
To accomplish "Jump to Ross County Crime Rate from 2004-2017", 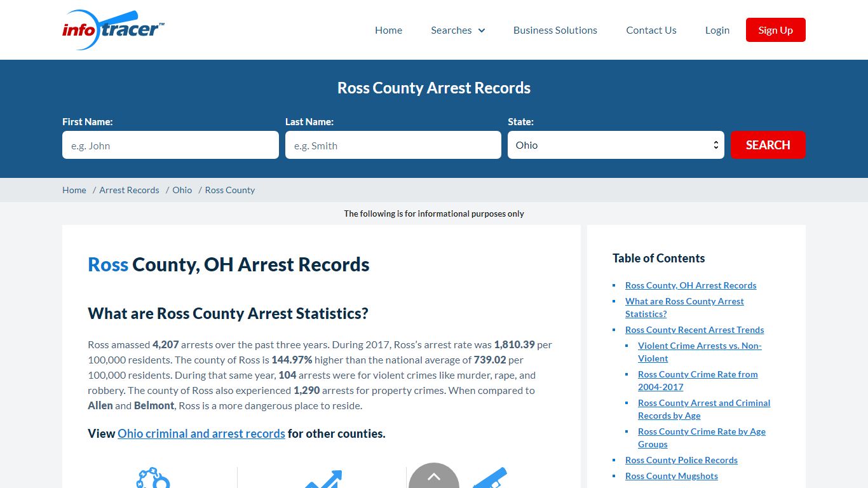I will [x=698, y=381].
